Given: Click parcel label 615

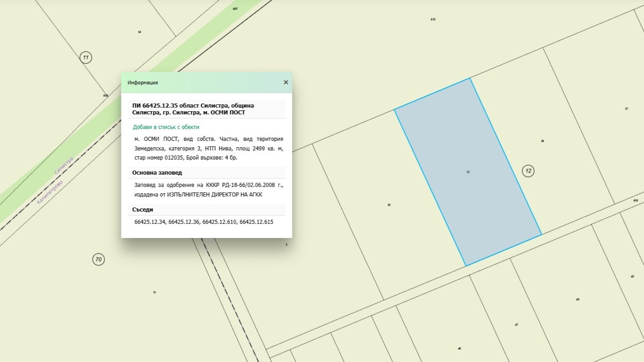Looking at the screenshot, I should click(433, 20).
